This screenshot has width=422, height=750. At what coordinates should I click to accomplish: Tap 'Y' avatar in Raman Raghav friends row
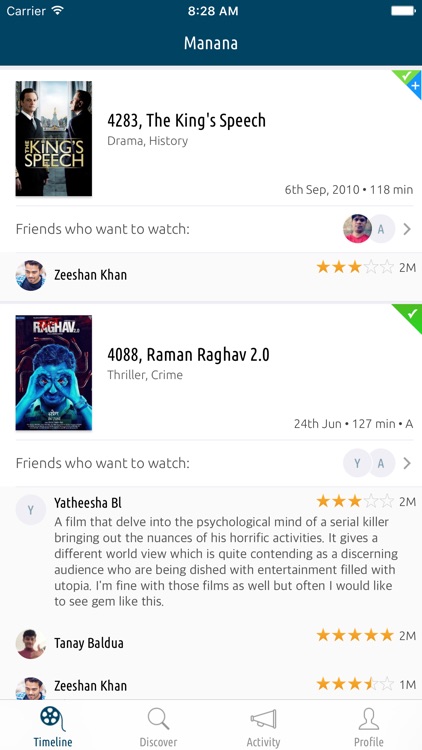click(357, 463)
